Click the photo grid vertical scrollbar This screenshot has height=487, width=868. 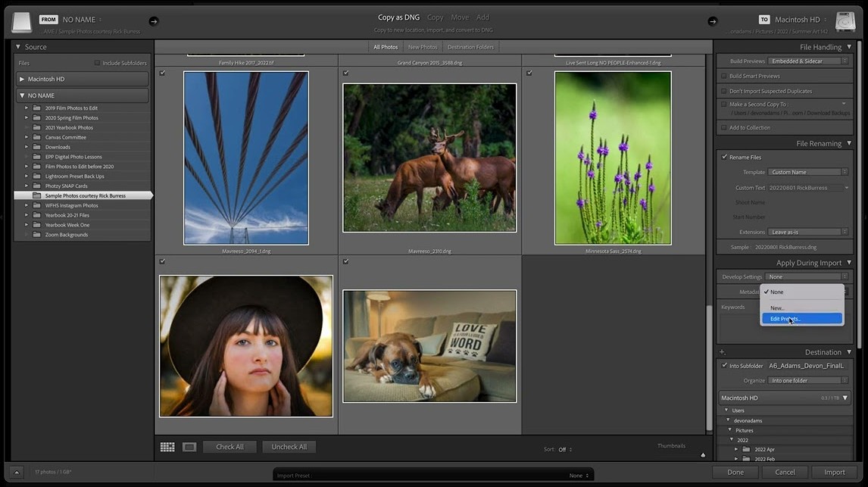[x=709, y=368]
